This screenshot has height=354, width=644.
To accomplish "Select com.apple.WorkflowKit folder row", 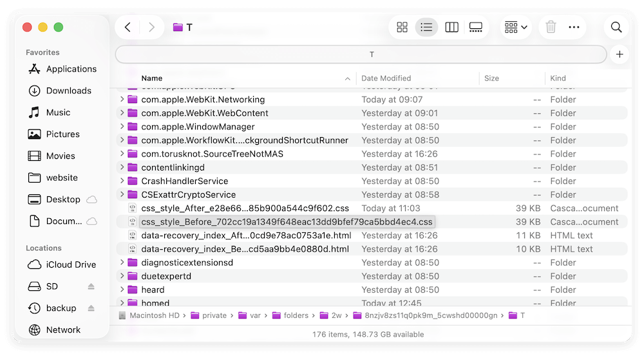I will click(372, 140).
